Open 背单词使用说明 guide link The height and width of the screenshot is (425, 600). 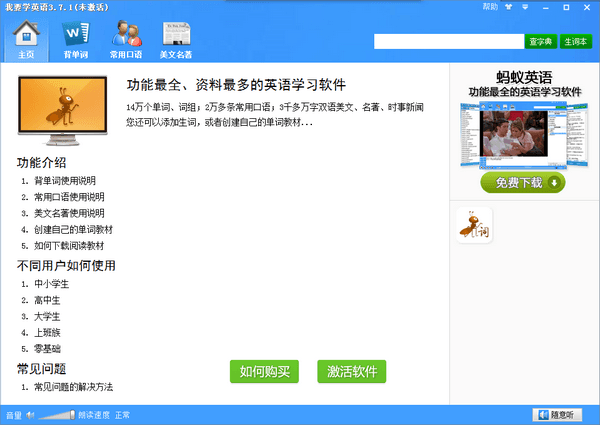click(x=65, y=181)
